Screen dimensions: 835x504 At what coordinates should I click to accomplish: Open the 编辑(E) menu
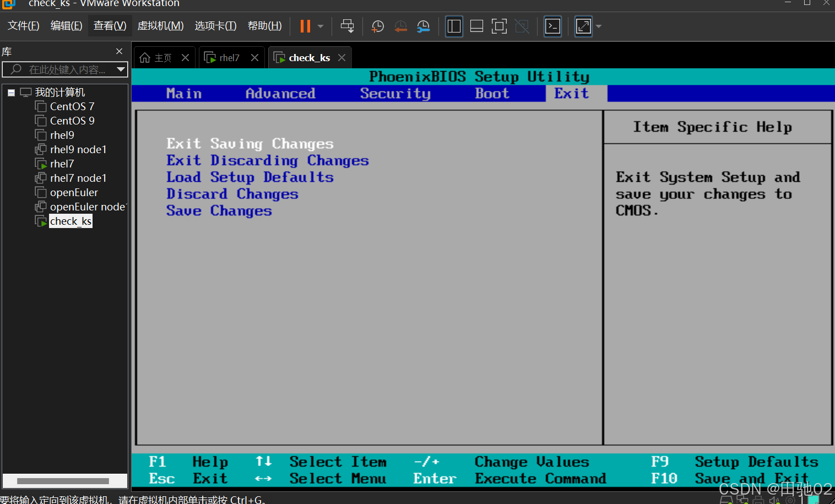click(66, 26)
